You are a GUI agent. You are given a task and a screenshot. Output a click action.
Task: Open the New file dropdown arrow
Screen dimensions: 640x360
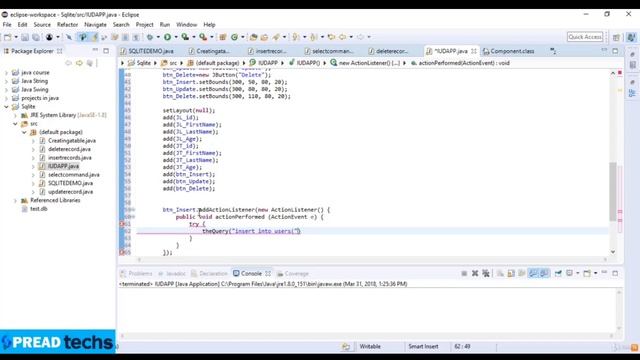click(x=16, y=37)
